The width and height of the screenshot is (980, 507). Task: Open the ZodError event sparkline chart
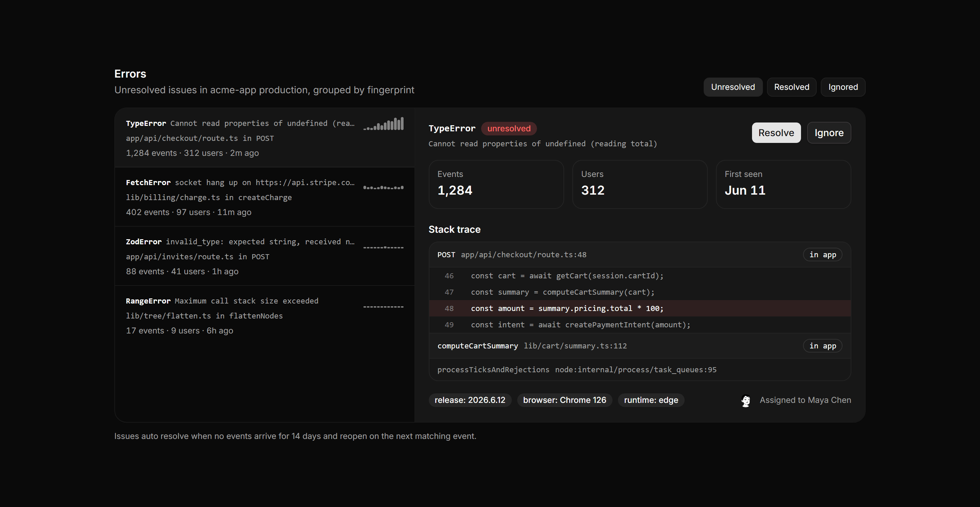pos(383,247)
